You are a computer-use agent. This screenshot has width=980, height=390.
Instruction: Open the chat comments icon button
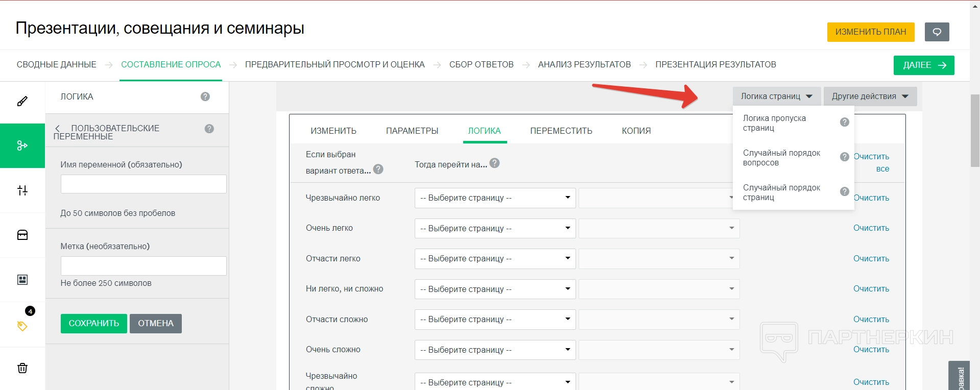[x=937, y=32]
